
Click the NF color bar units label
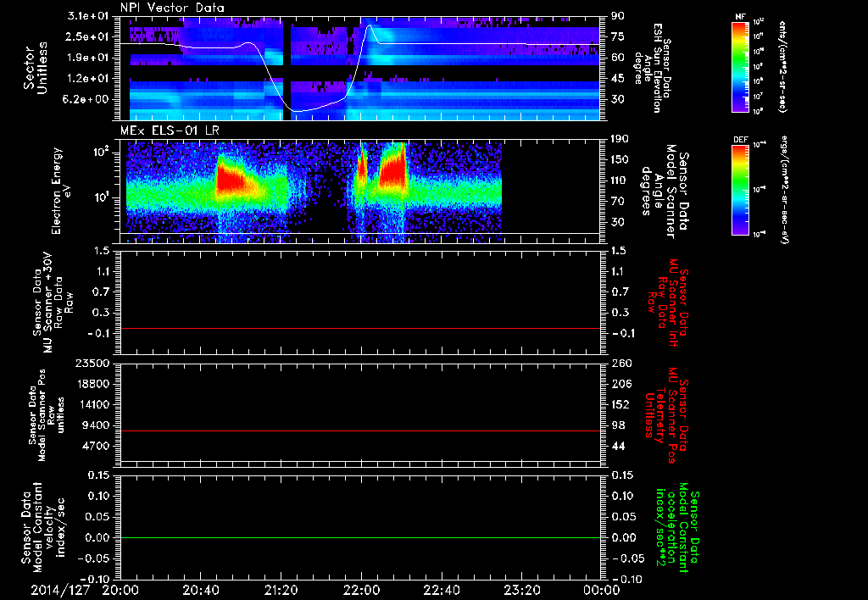(x=782, y=66)
